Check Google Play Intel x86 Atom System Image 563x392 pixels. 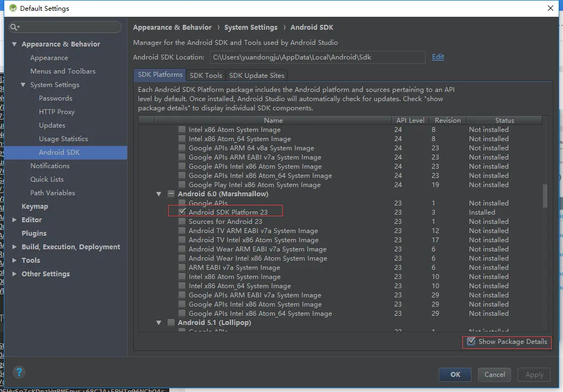pyautogui.click(x=182, y=184)
